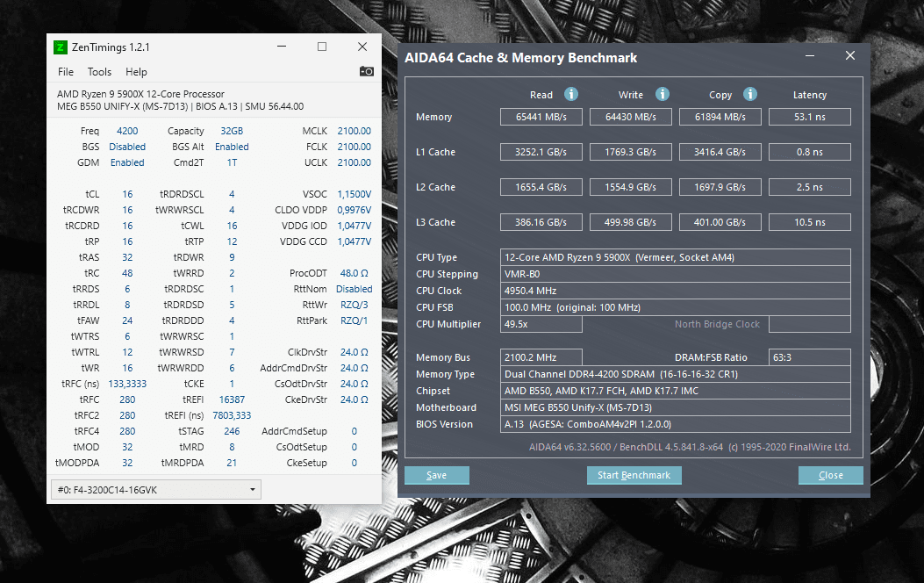The height and width of the screenshot is (583, 924).
Task: Click the L2 Cache write value 1554.9 GB/s
Action: [x=631, y=187]
